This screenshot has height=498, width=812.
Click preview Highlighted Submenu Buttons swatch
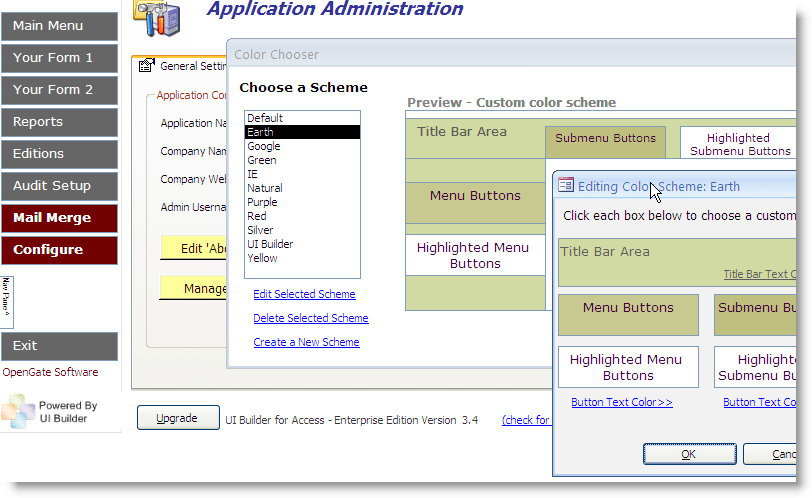click(738, 142)
